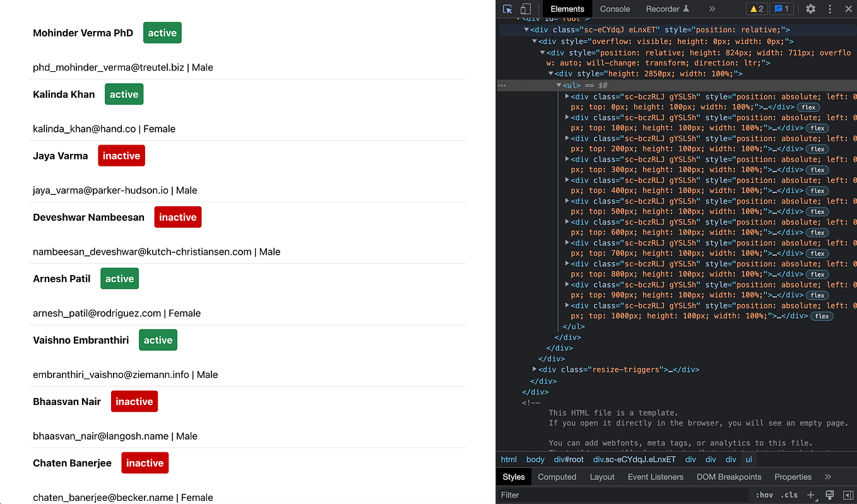Open DevTools settings via the gear icon

coord(810,9)
